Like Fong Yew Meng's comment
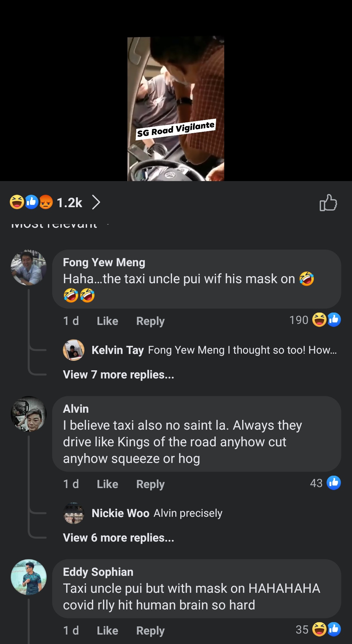Viewport: 352px width, 644px height. tap(107, 321)
